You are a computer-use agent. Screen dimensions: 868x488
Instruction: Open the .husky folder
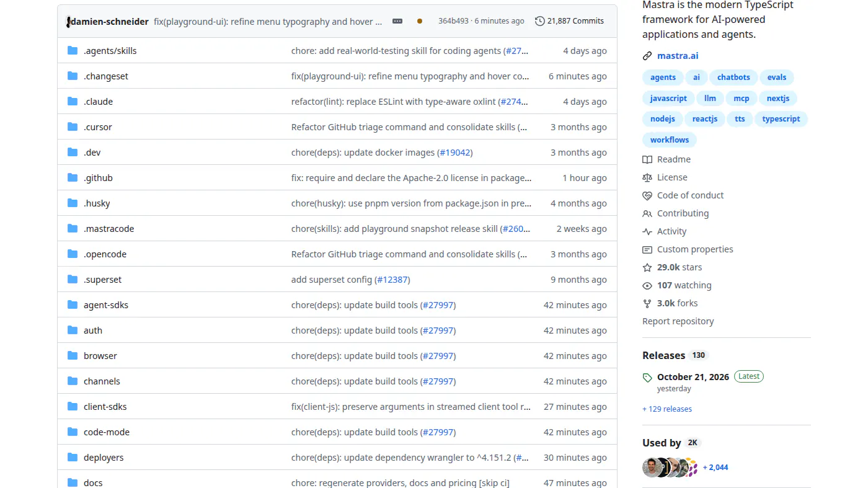tap(97, 203)
